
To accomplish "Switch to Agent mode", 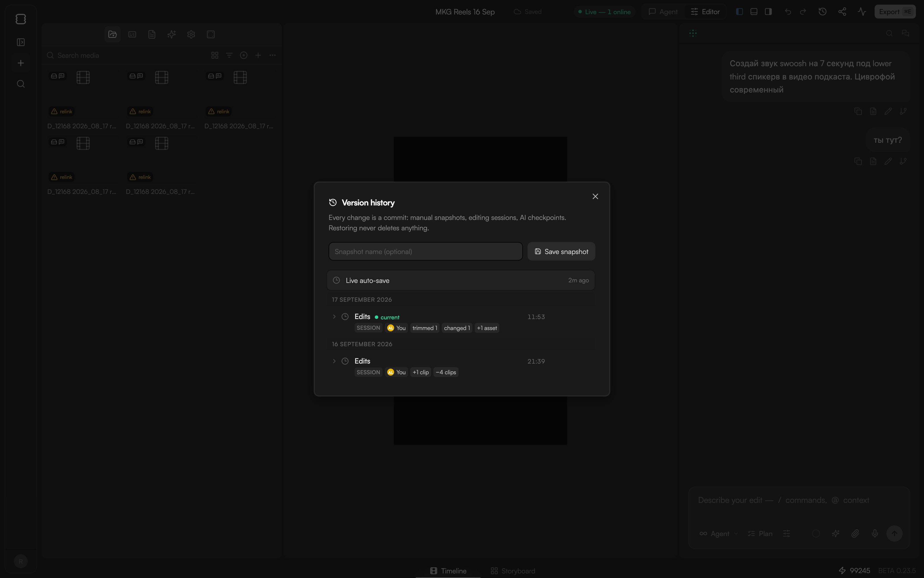I will pos(663,12).
